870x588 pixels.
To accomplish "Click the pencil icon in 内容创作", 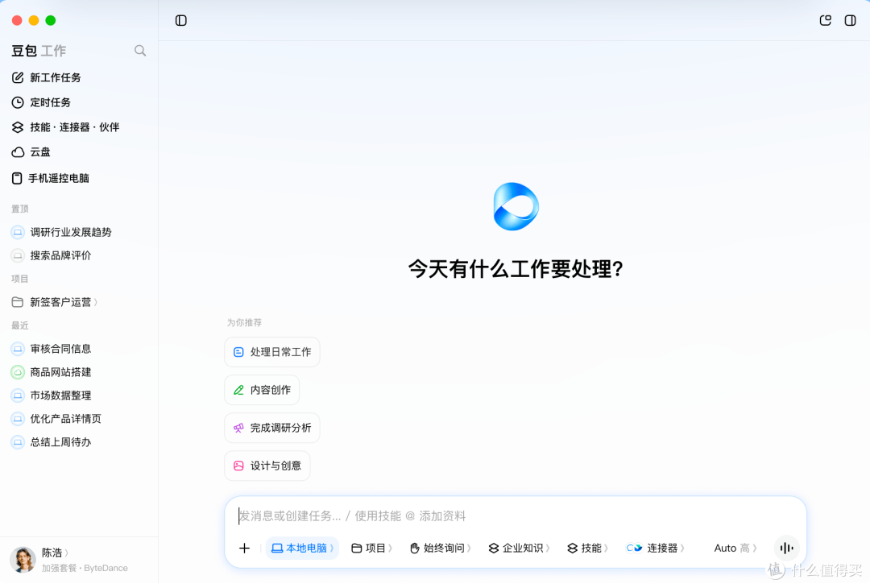I will click(x=238, y=390).
